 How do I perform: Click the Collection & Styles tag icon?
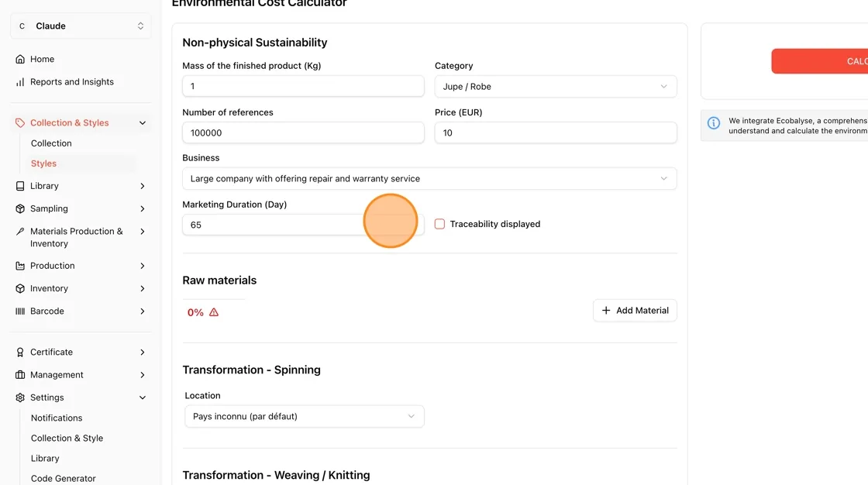(20, 123)
